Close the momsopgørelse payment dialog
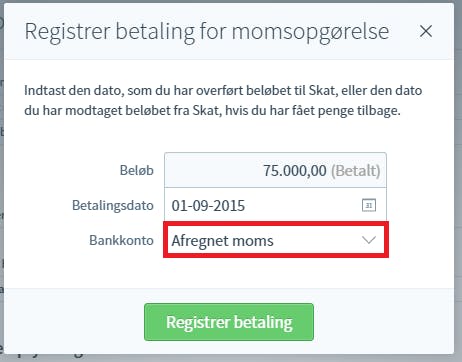This screenshot has width=462, height=362. pyautogui.click(x=426, y=31)
